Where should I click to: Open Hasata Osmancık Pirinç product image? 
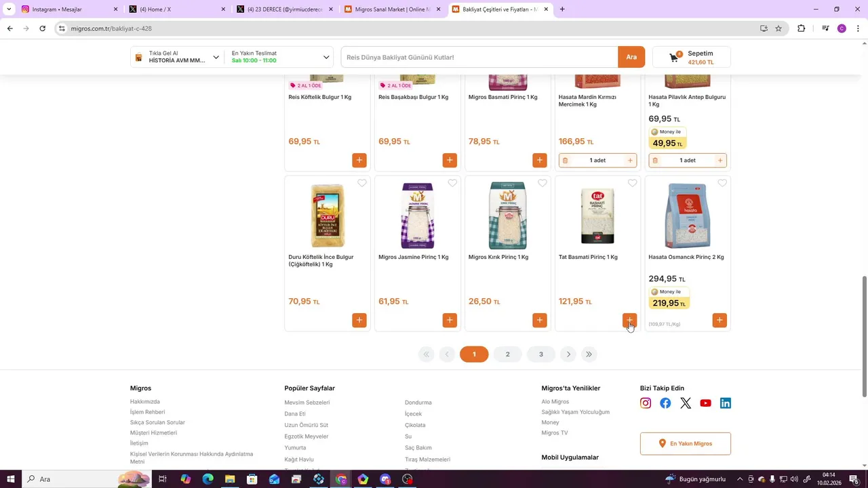click(x=687, y=216)
